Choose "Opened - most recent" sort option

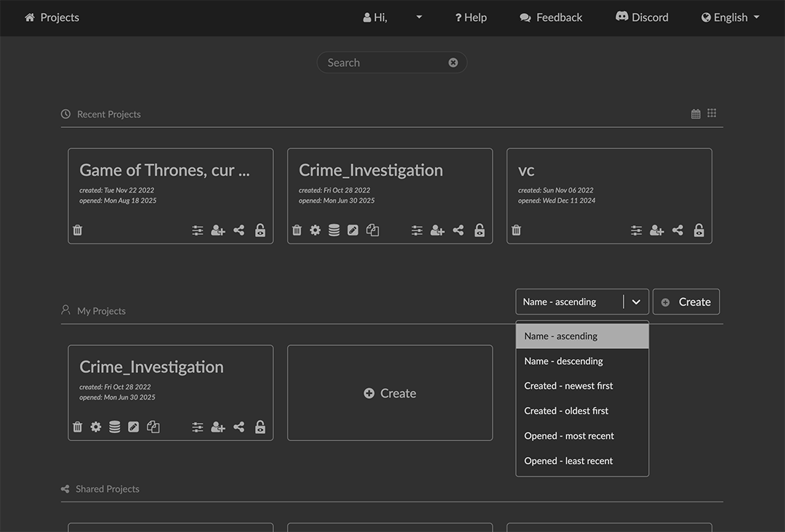pyautogui.click(x=569, y=436)
